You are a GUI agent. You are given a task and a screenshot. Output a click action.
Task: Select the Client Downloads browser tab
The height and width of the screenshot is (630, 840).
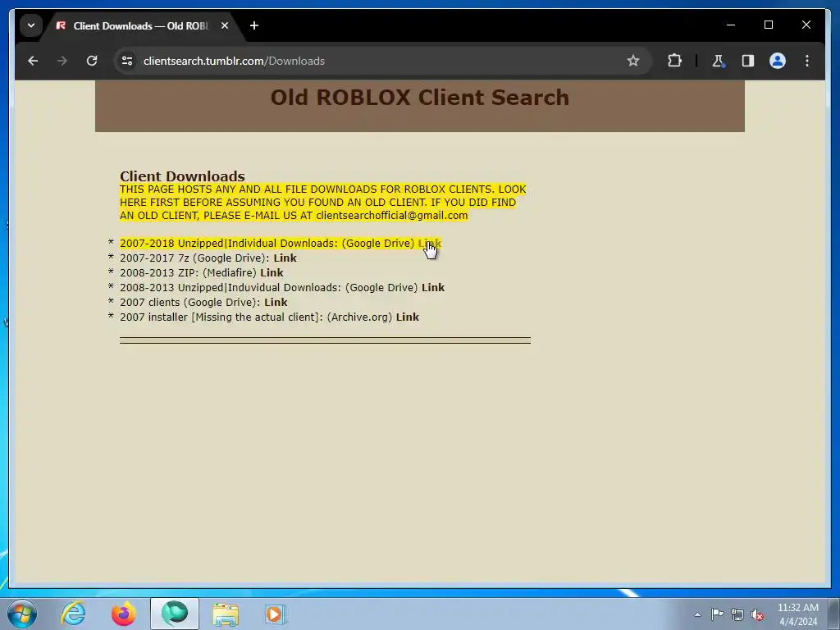(x=140, y=25)
